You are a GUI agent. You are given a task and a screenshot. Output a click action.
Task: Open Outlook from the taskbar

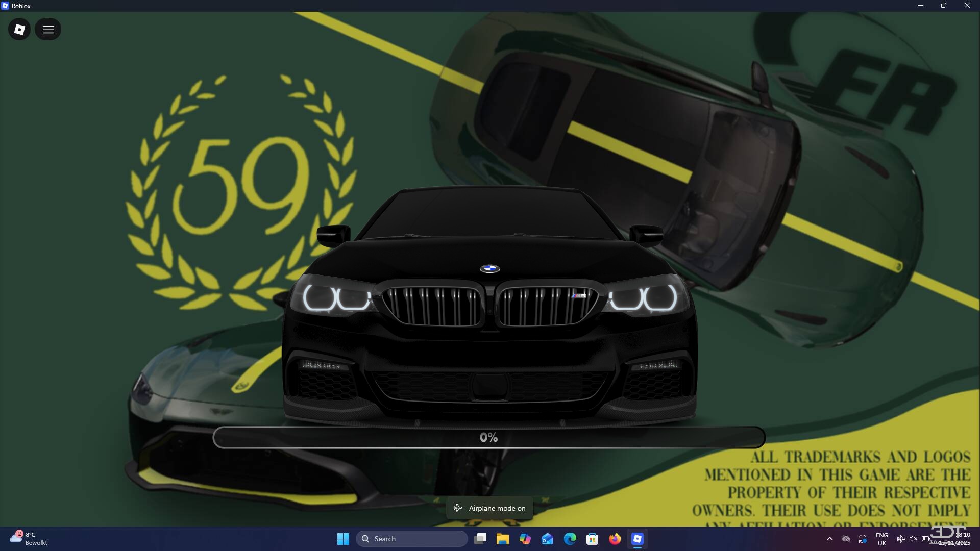pos(548,539)
